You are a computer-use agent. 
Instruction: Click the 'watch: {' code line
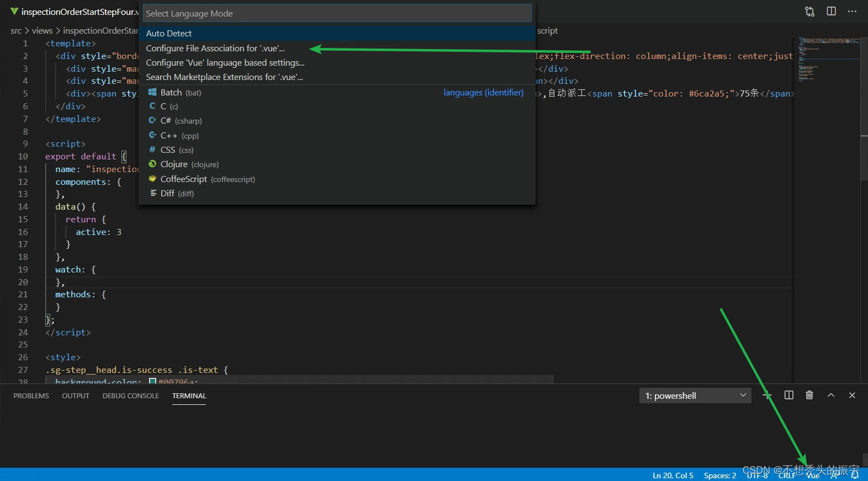tap(76, 270)
